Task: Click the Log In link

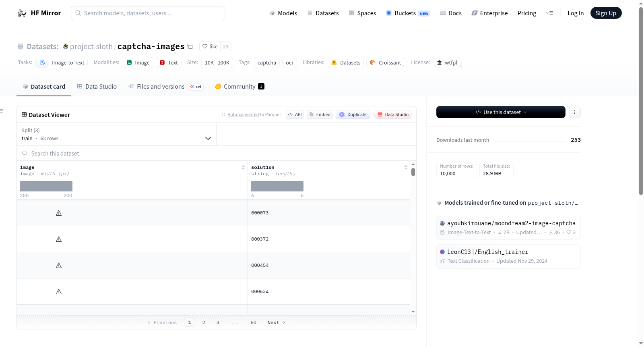Action: click(x=576, y=13)
